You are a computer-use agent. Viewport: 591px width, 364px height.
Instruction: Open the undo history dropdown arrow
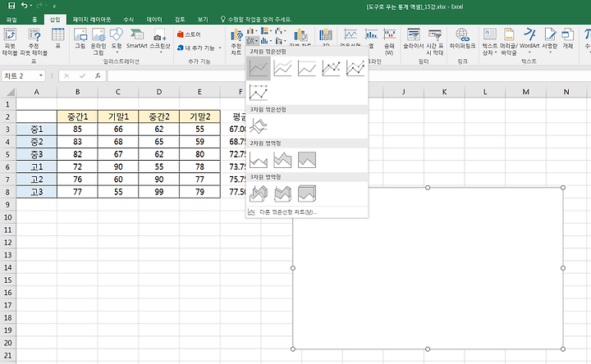[x=31, y=6]
